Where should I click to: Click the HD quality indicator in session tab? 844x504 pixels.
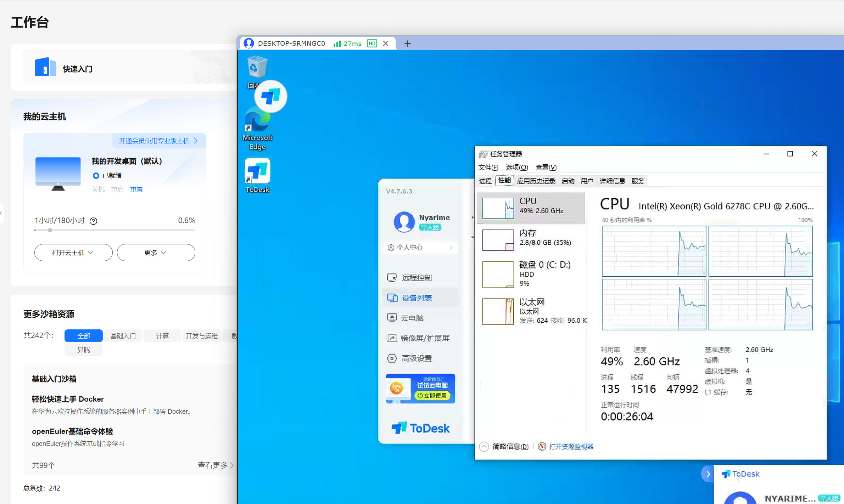[x=372, y=44]
